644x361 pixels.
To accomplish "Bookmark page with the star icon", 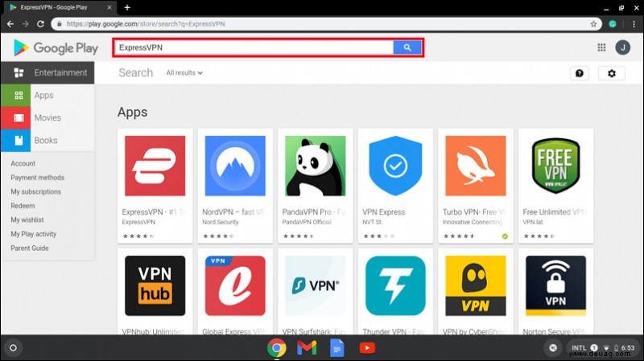I will click(593, 24).
